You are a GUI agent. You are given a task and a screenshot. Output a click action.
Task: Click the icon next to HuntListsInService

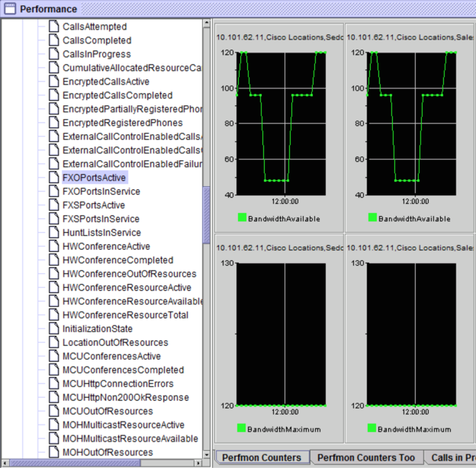coord(54,232)
